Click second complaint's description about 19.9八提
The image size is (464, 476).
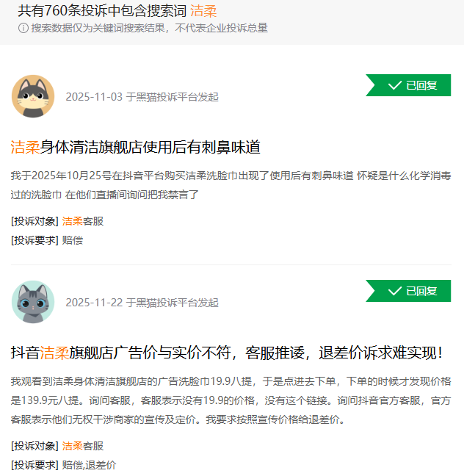pos(231,400)
